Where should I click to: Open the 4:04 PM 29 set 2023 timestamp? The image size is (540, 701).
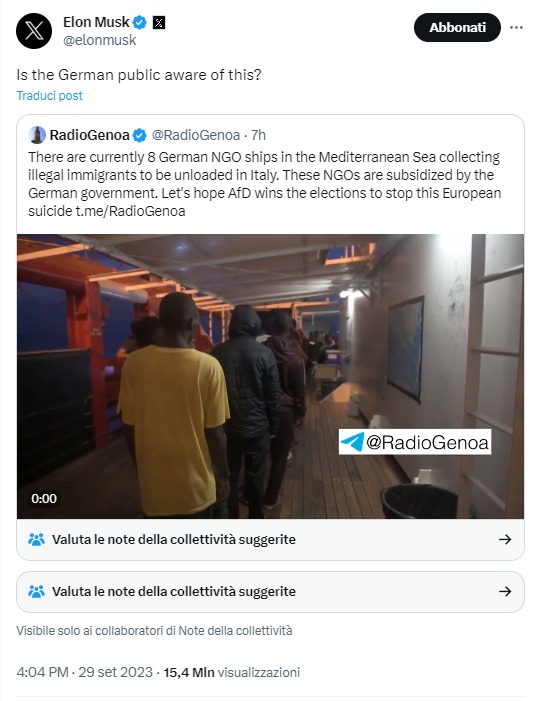coord(84,672)
